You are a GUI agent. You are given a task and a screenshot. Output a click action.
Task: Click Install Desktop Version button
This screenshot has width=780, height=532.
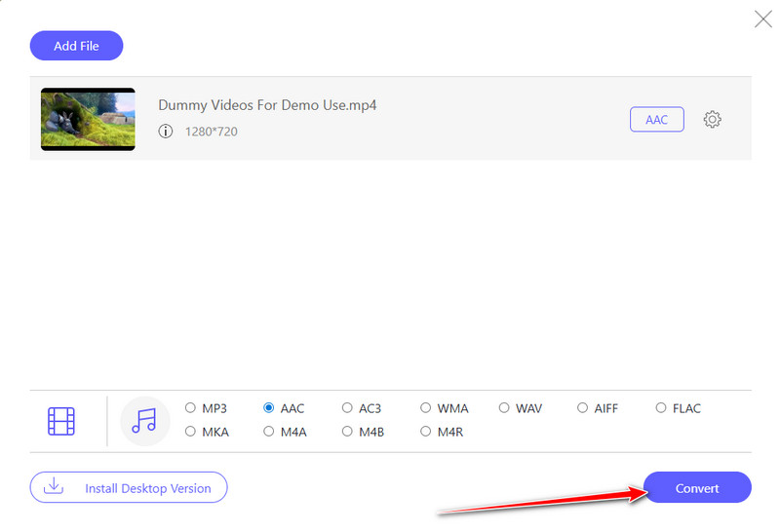128,487
